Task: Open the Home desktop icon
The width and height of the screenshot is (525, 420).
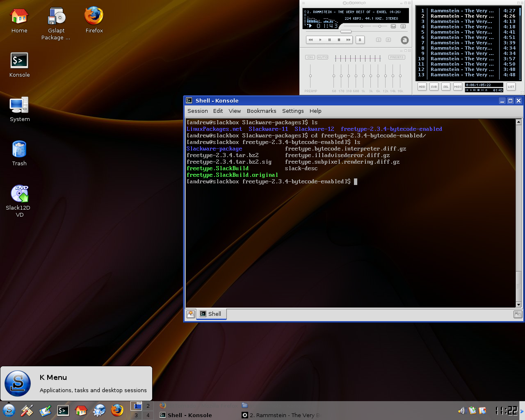Action: [x=19, y=21]
